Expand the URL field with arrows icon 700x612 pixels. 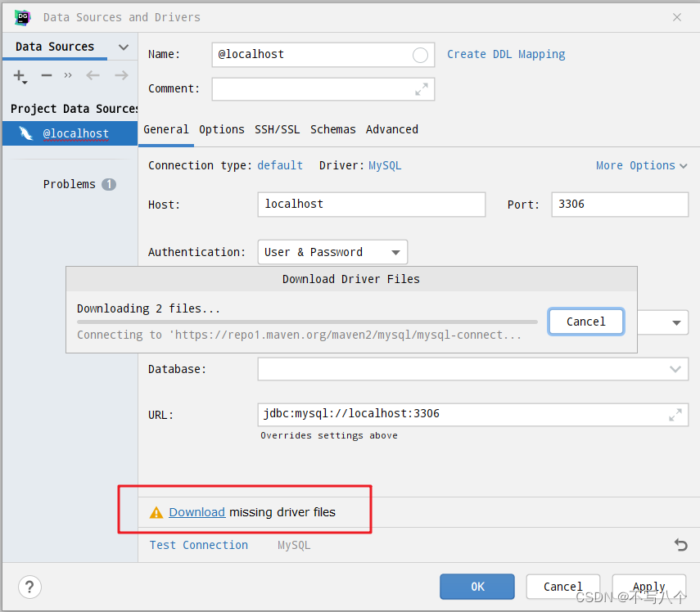(675, 415)
